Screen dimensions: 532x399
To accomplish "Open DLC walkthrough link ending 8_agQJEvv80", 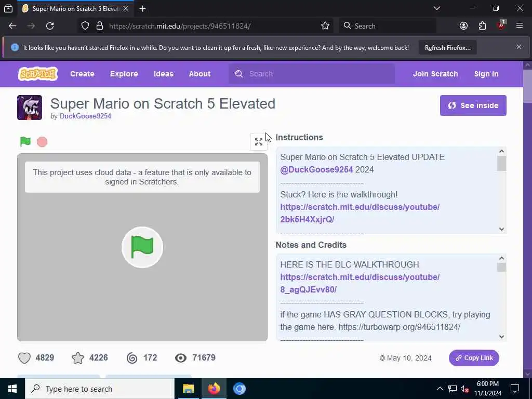I will (x=360, y=283).
